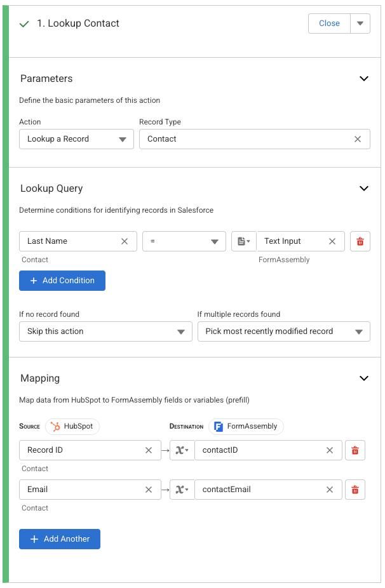Open the 'If multiple records found' dropdown
This screenshot has height=588, width=385.
coord(283,331)
